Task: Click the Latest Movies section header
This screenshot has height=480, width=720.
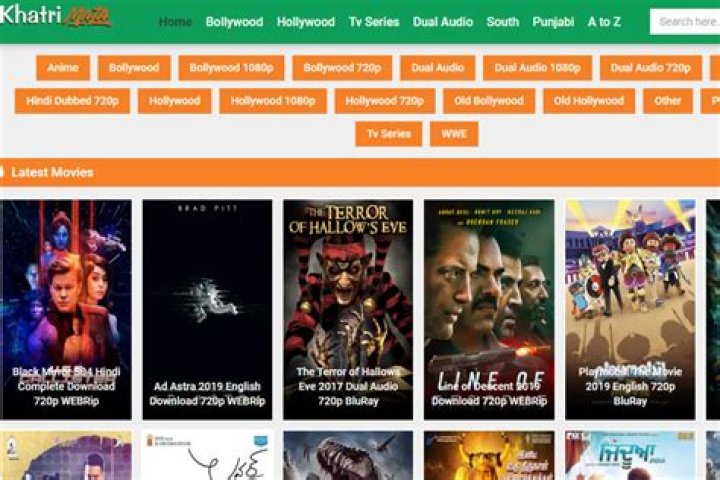Action: [52, 172]
